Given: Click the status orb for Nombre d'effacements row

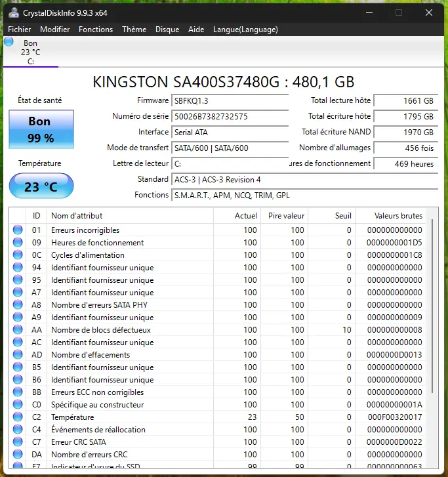Looking at the screenshot, I should [x=18, y=354].
